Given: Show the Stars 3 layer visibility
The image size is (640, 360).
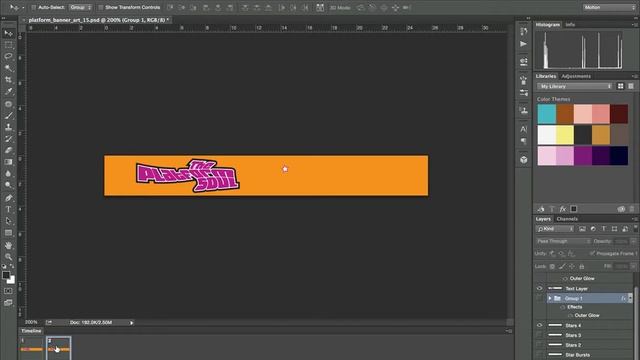Looking at the screenshot, I should (539, 335).
